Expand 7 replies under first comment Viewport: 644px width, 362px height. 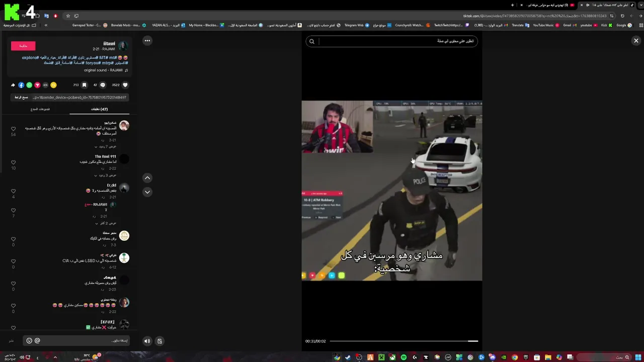pos(106,146)
